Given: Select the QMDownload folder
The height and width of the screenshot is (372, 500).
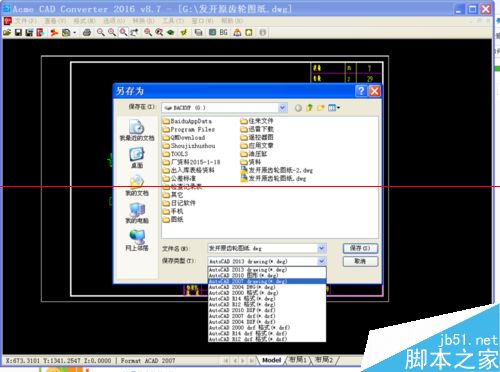Looking at the screenshot, I should (184, 137).
